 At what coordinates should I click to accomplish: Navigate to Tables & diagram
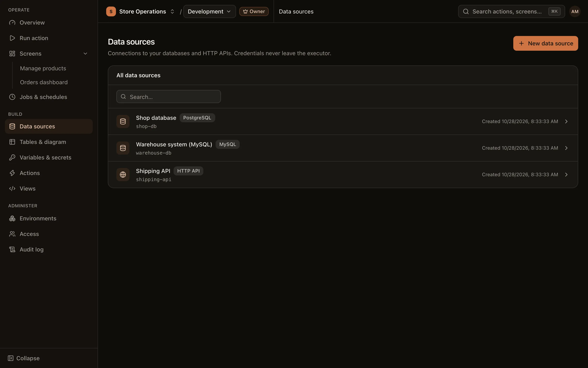pos(49,142)
